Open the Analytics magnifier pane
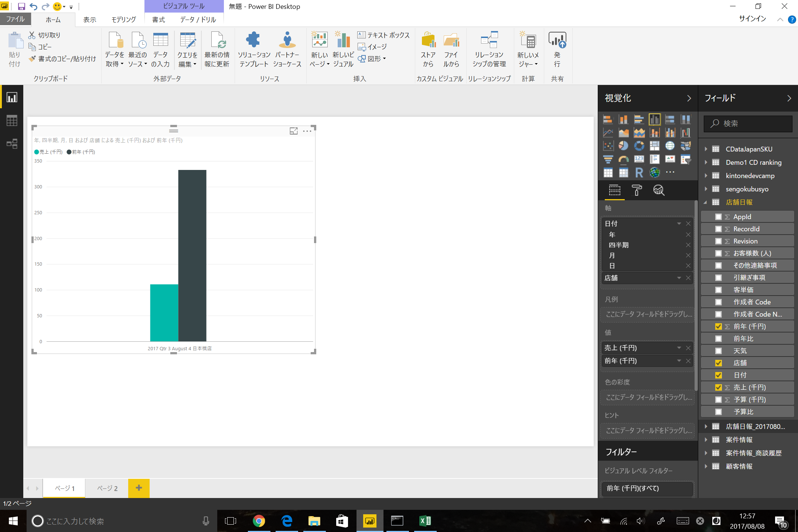Viewport: 798px width, 532px height. pos(659,190)
